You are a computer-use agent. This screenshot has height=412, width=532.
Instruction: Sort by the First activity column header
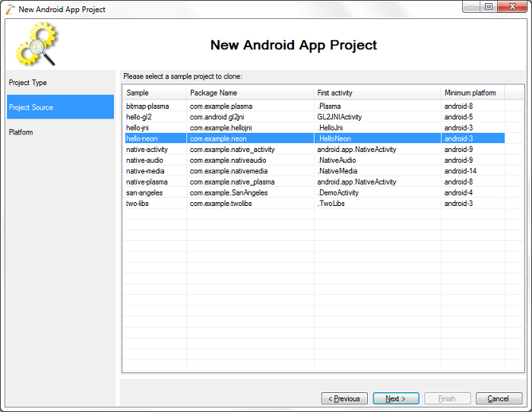tap(377, 93)
